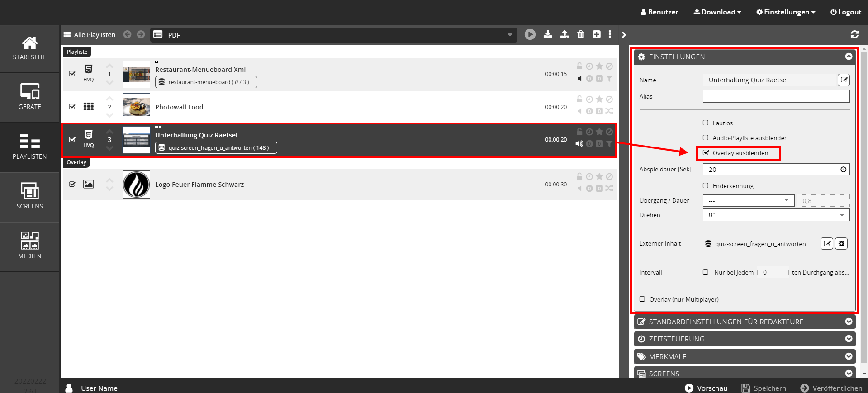Select the Photowall Food thumbnail
868x393 pixels.
(136, 107)
